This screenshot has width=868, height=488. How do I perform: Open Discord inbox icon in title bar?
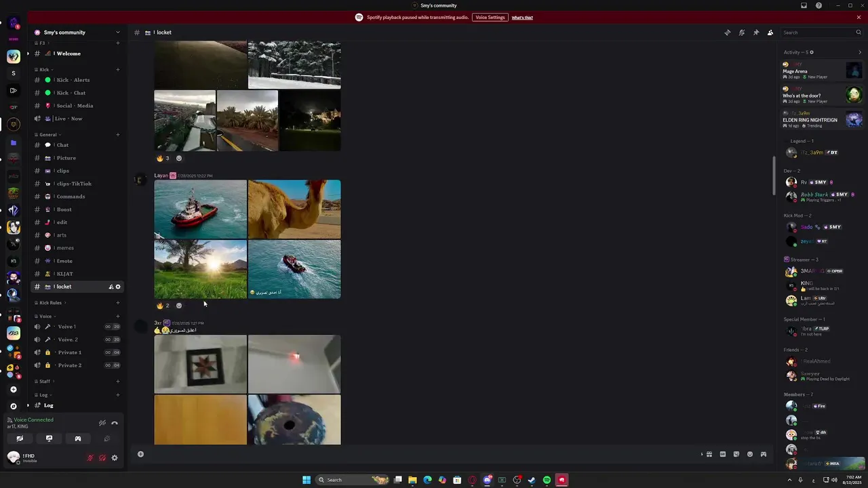[x=804, y=5]
